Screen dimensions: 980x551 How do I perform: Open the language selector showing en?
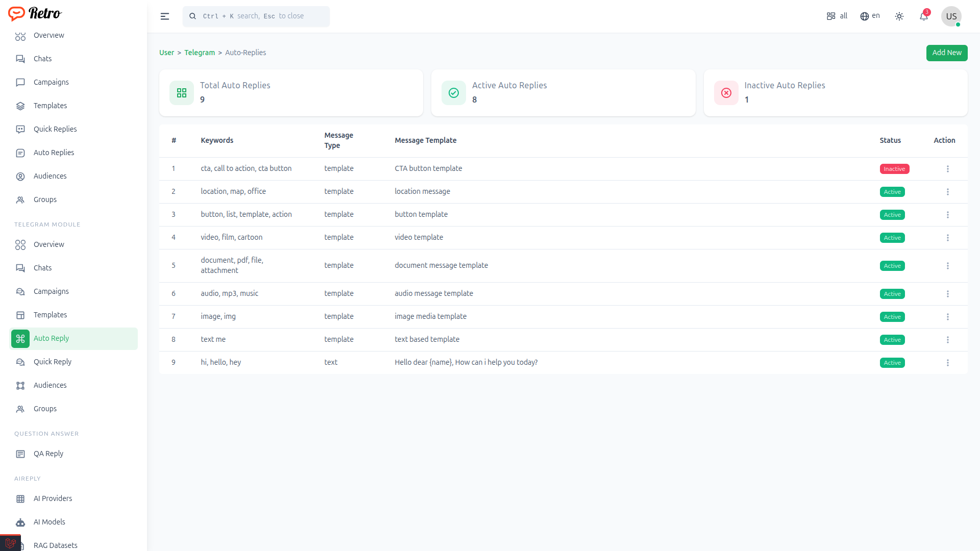point(870,16)
